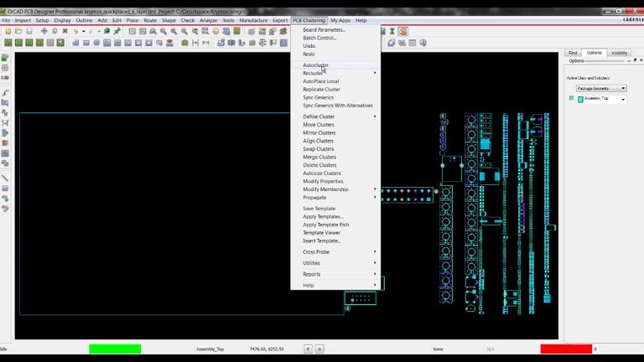644x362 pixels.
Task: Click the red stamp toolbar icon
Action: tap(169, 43)
